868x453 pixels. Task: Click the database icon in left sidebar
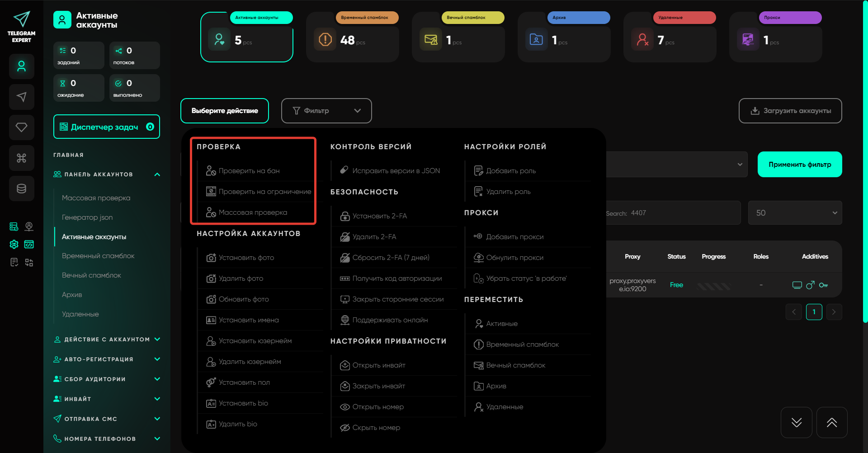(21, 189)
